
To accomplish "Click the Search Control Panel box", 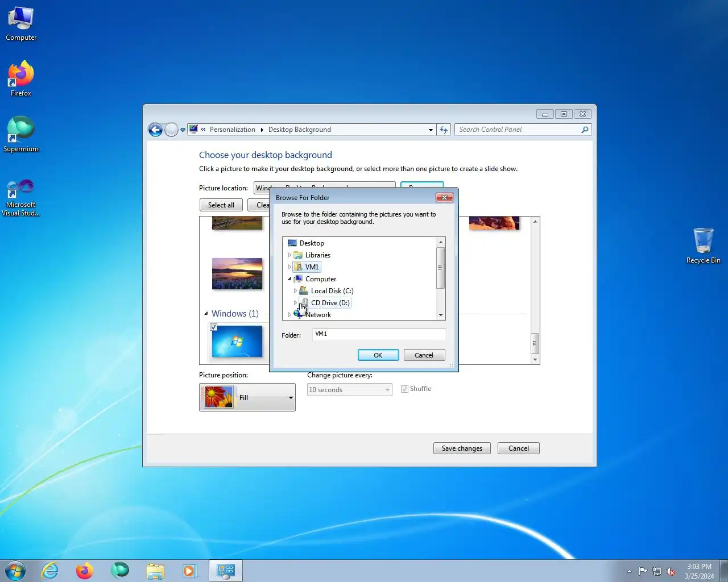I will pyautogui.click(x=518, y=130).
